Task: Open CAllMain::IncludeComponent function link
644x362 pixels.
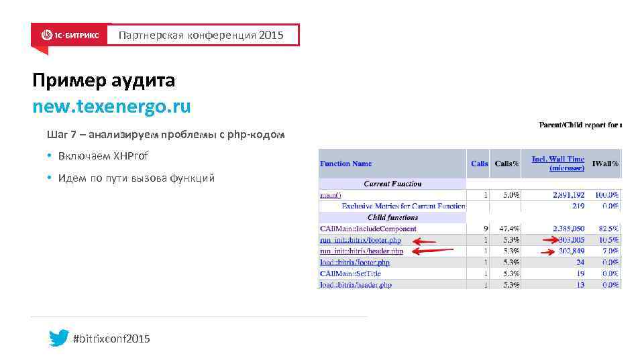Action: click(368, 229)
